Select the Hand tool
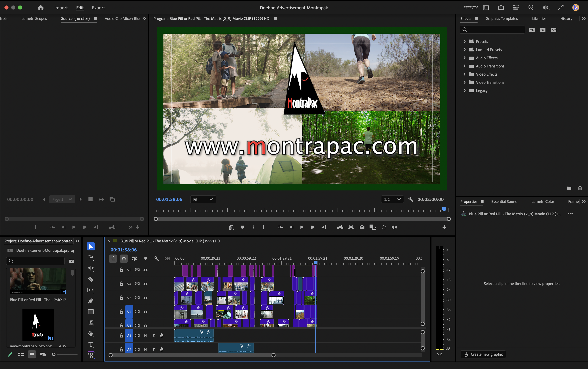This screenshot has height=369, width=588. [91, 334]
